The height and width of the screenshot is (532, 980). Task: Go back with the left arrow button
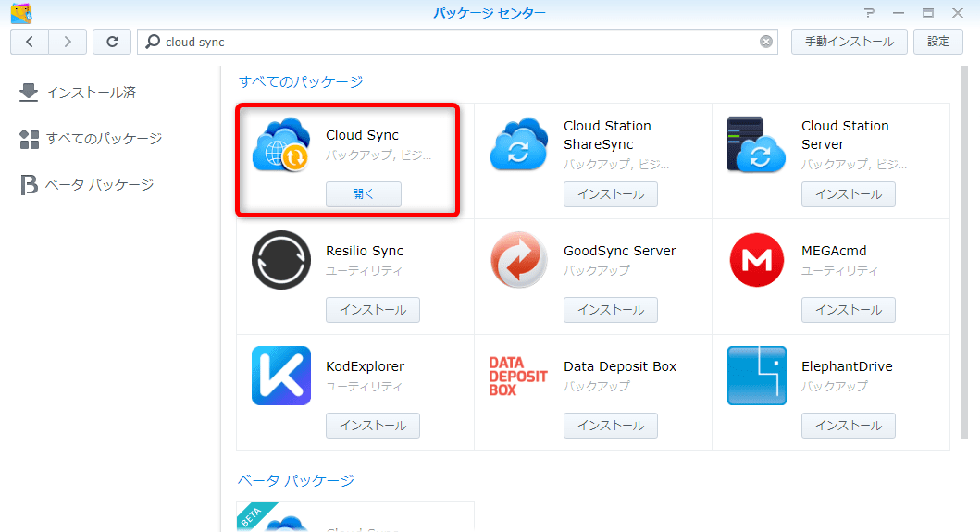30,42
